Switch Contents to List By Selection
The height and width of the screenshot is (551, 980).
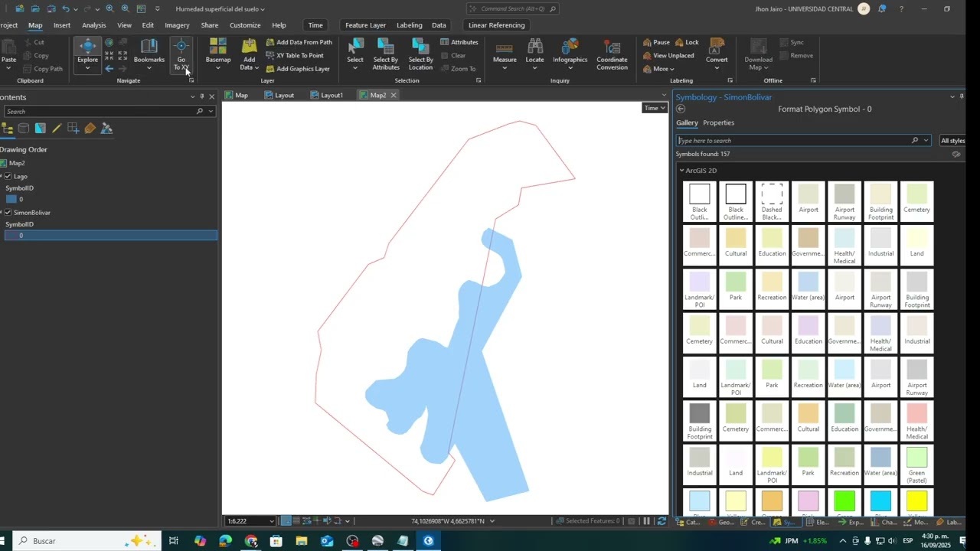(x=41, y=129)
